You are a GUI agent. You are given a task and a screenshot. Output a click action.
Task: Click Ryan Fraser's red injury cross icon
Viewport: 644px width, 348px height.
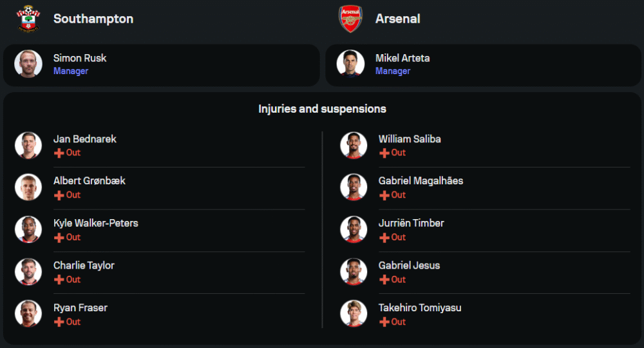point(59,322)
